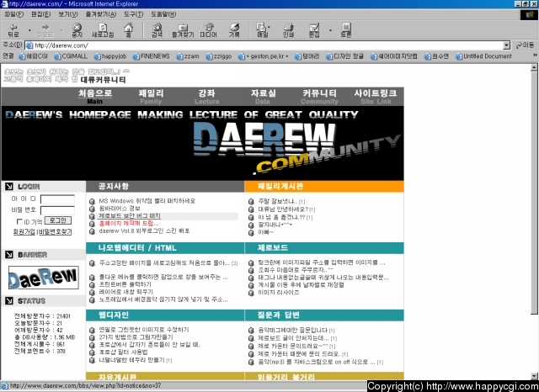Click the 로그인 login button

point(58,220)
